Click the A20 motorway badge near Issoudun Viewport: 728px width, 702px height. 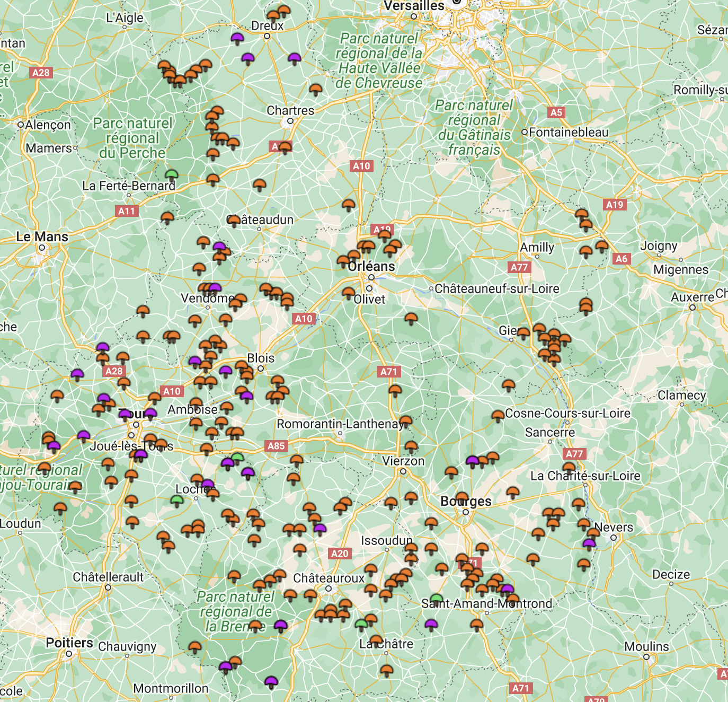click(x=340, y=554)
